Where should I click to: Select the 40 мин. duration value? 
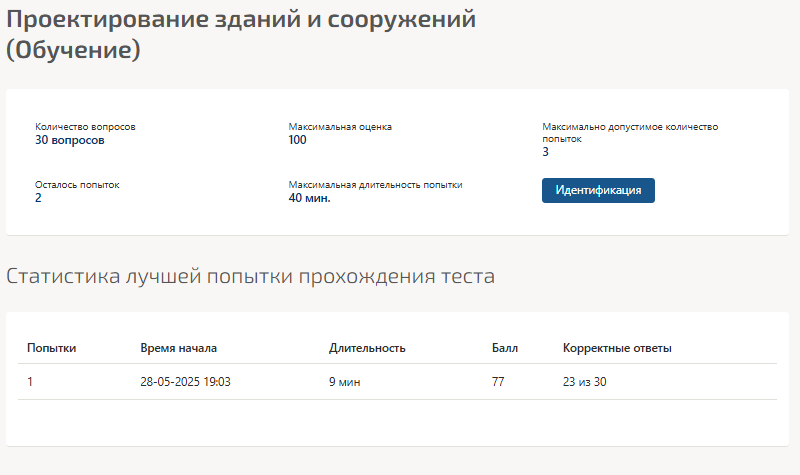click(309, 198)
